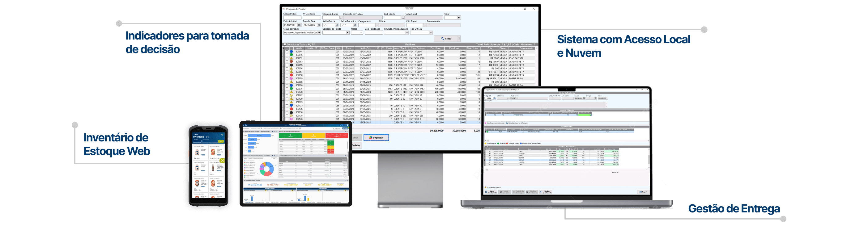Viewport: 868px width, 226px height.
Task: Click green status icon in Apontamentos row
Action: pyautogui.click(x=487, y=132)
